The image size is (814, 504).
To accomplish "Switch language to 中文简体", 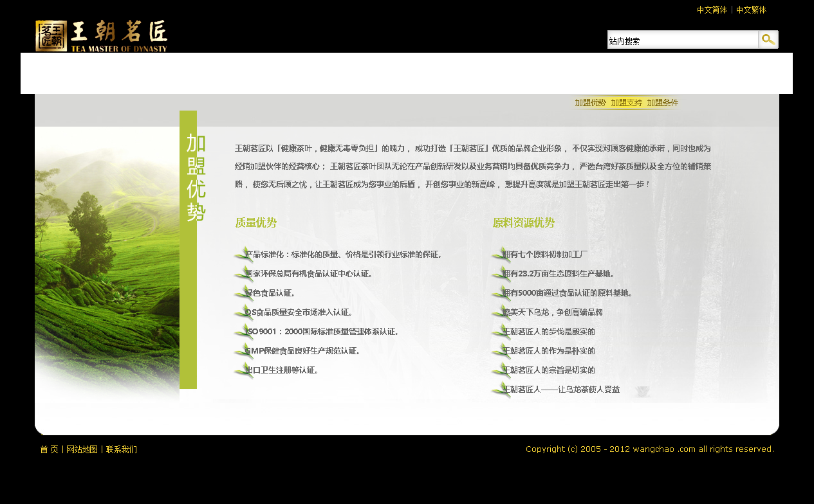I will click(712, 10).
